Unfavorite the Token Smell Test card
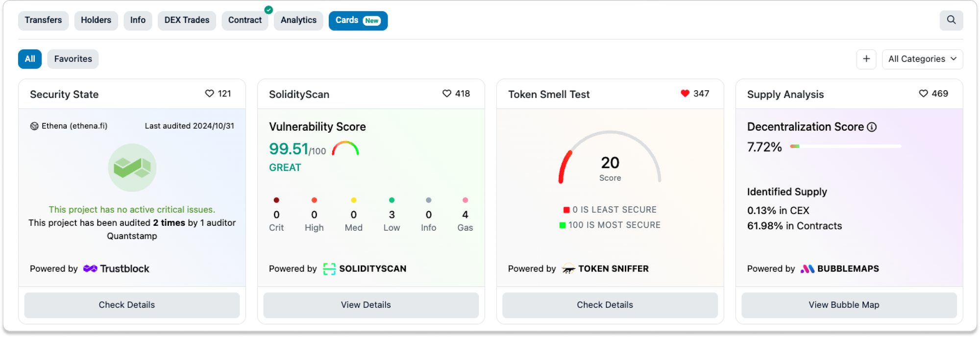This screenshot has height=337, width=980. click(685, 94)
